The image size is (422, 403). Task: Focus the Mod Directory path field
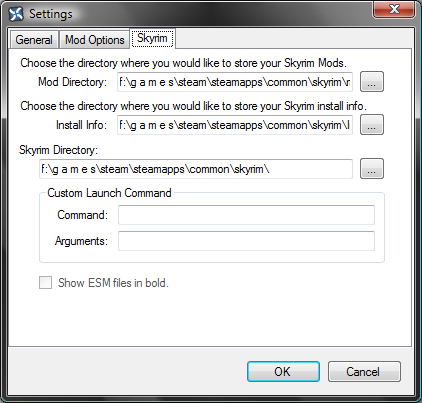(x=235, y=82)
